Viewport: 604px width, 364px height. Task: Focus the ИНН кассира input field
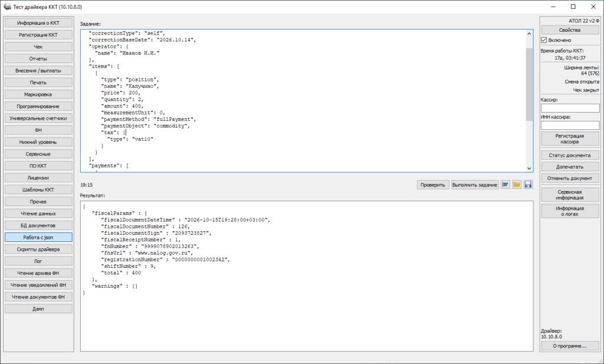tap(570, 126)
